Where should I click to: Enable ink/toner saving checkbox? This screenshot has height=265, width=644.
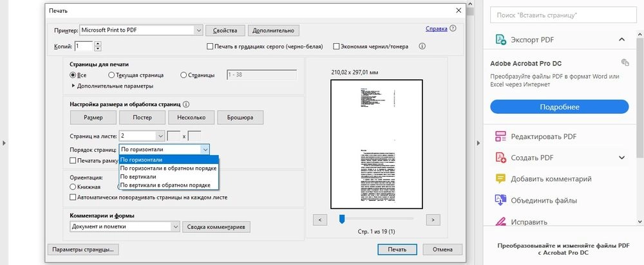pyautogui.click(x=336, y=46)
